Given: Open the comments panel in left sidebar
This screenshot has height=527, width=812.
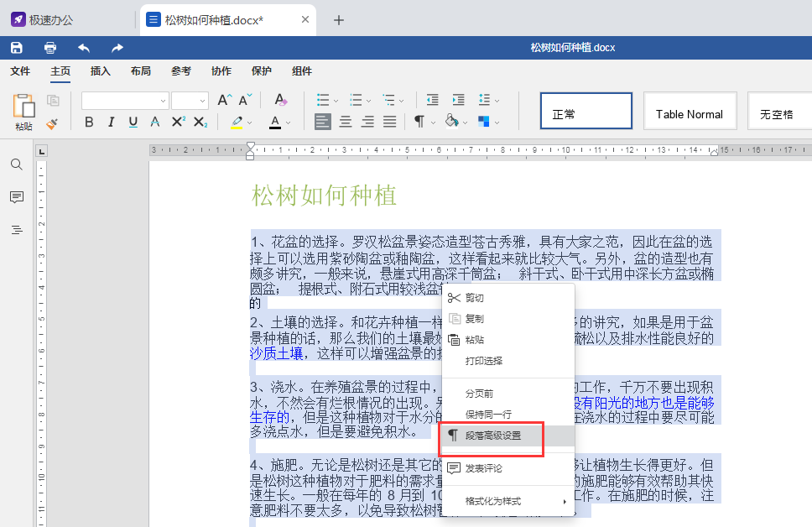Looking at the screenshot, I should coord(17,197).
